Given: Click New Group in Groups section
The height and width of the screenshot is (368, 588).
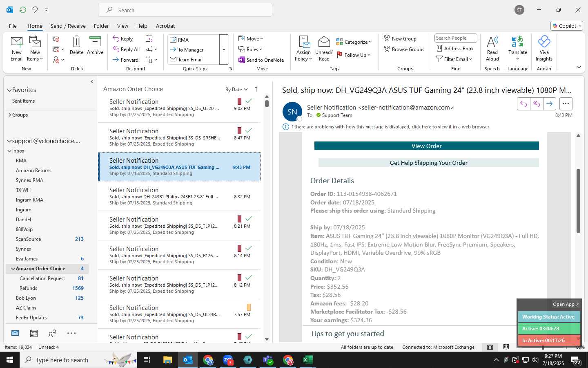Looking at the screenshot, I should click(400, 38).
